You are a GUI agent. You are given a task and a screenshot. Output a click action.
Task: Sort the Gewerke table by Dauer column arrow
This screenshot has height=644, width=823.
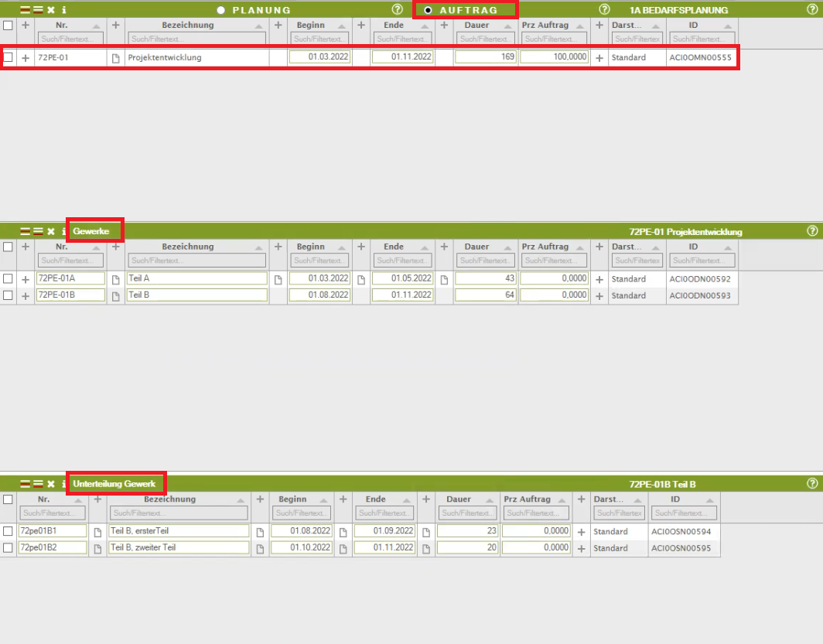507,247
